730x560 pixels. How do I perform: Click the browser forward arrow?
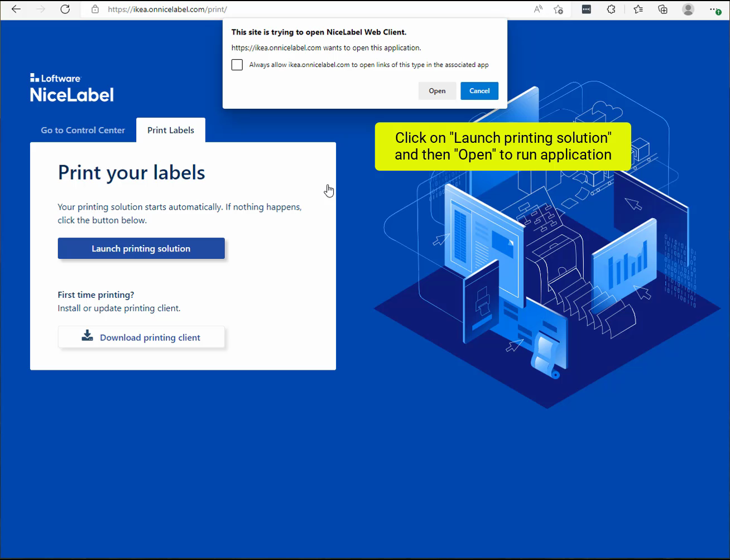click(x=41, y=9)
